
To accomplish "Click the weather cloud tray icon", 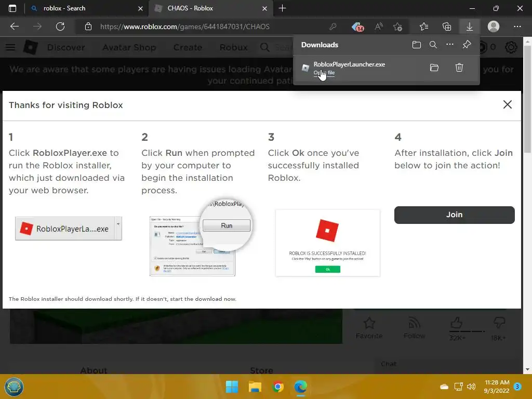I will tap(444, 387).
